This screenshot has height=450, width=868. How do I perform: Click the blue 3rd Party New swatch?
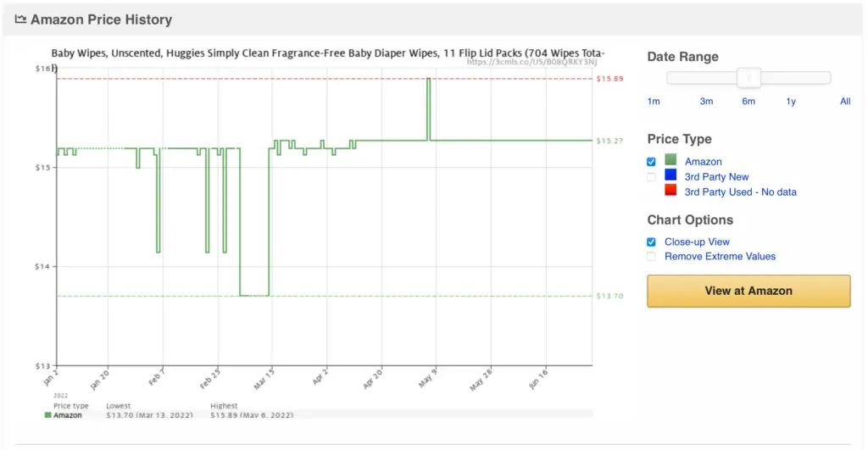coord(670,175)
